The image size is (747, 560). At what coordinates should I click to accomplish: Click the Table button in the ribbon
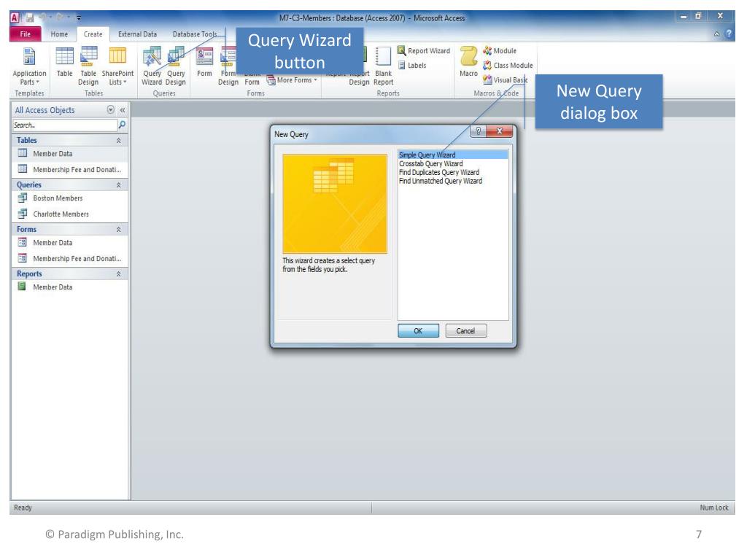[x=64, y=63]
